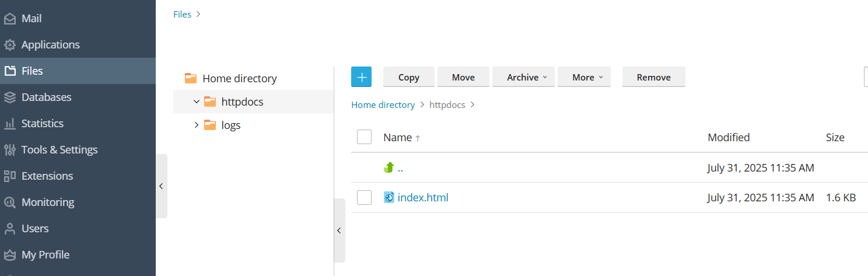Tick the select-all checkbox beside Name
Screen dimensions: 868x276
click(364, 137)
